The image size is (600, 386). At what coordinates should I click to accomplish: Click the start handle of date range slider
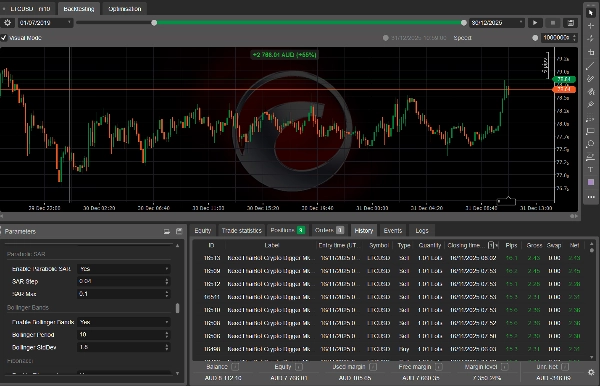[x=154, y=23]
